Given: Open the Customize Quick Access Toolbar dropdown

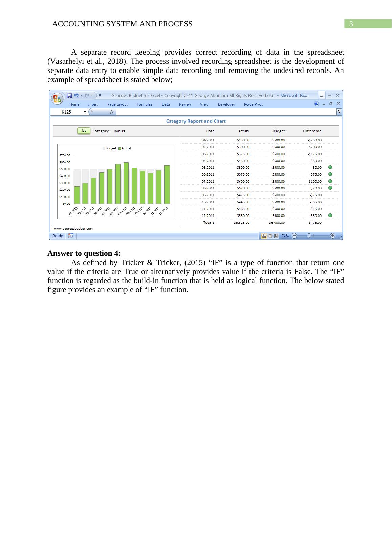Looking at the screenshot, I should [x=100, y=96].
